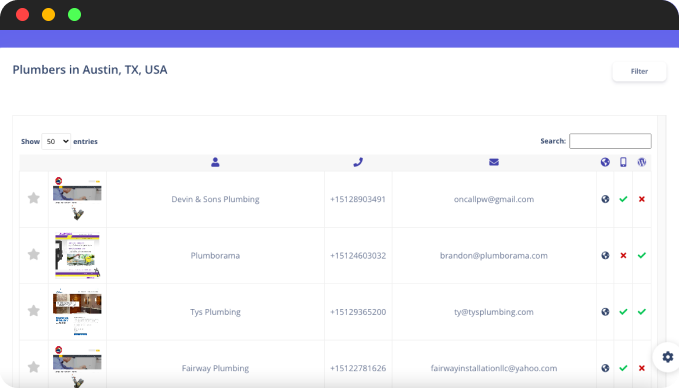Click the Plumbers in Austin, TX, USA heading
The width and height of the screenshot is (679, 388).
pos(90,70)
